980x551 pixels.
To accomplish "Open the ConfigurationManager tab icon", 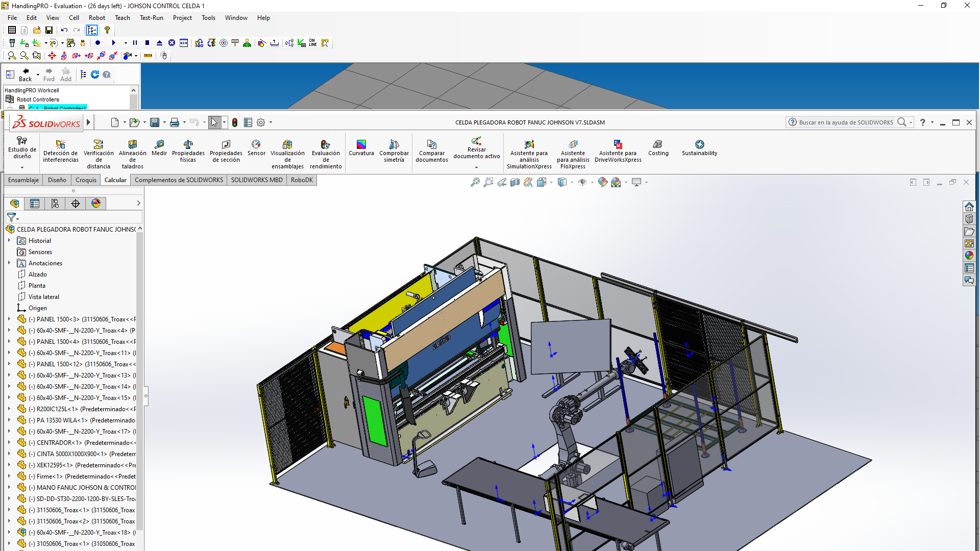I will [55, 204].
